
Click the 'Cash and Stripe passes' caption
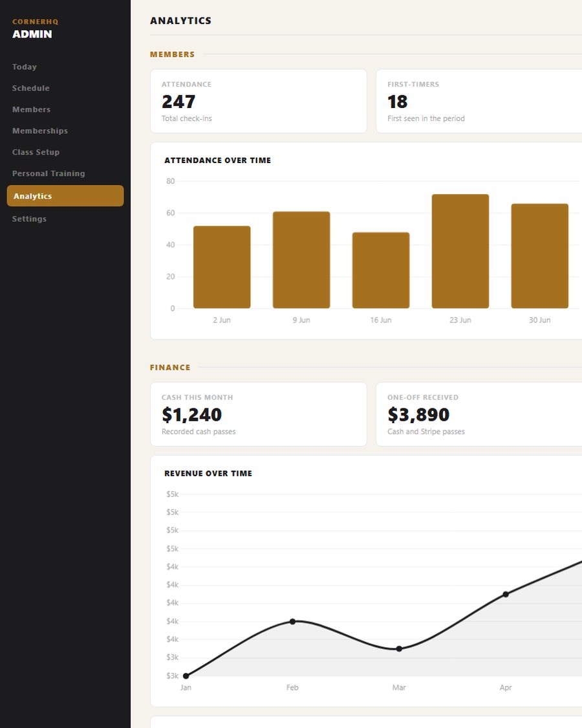coord(426,432)
